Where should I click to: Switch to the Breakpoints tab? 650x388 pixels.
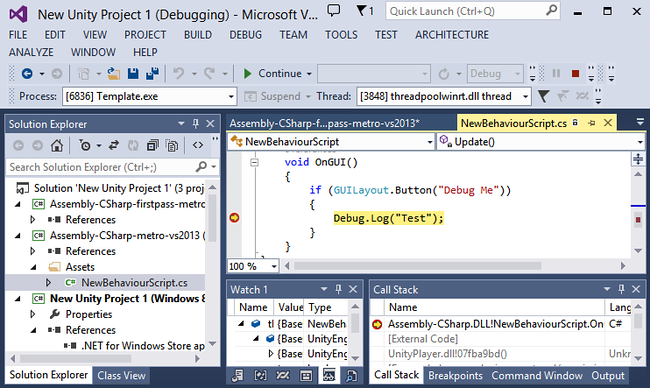tap(455, 376)
